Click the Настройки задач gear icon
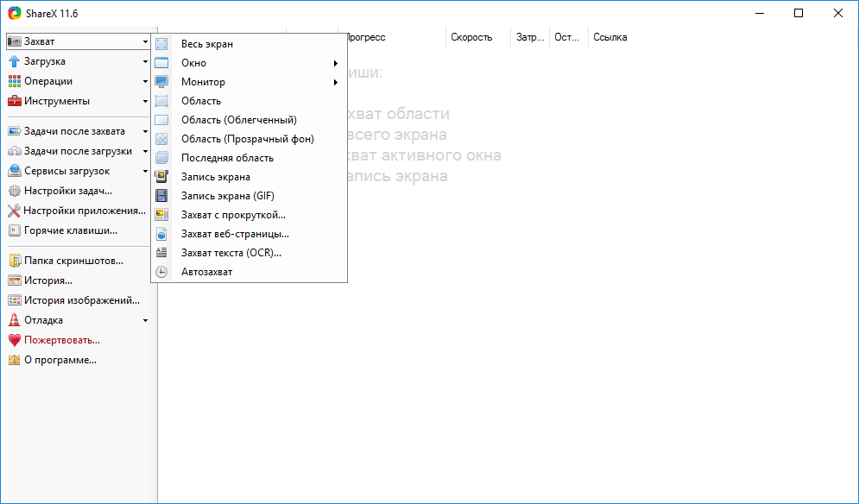 pyautogui.click(x=15, y=192)
